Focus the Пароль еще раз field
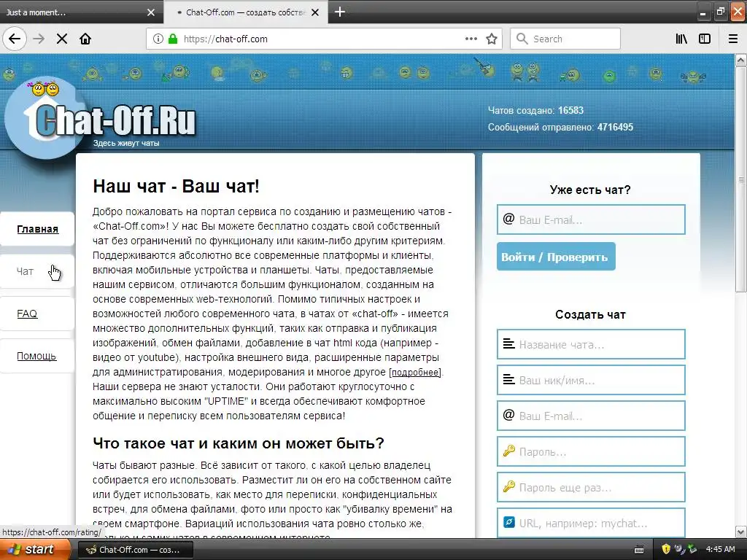Image resolution: width=747 pixels, height=560 pixels. click(591, 487)
